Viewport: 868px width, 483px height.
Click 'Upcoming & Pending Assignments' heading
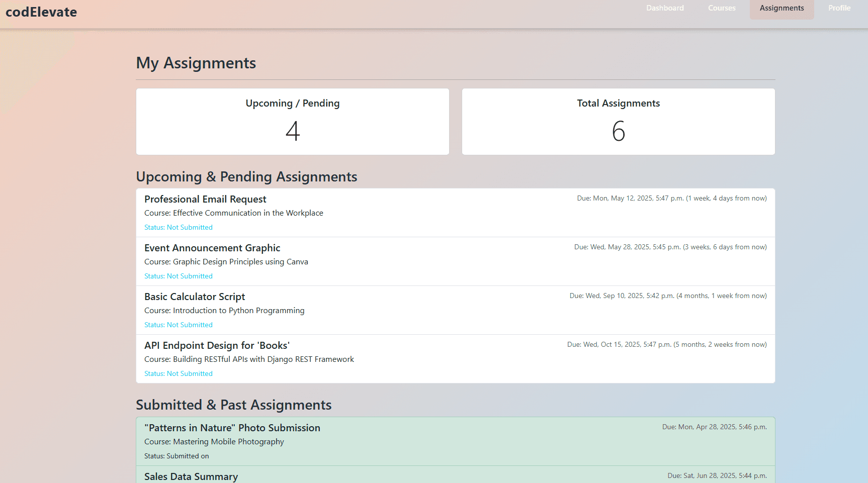point(246,177)
